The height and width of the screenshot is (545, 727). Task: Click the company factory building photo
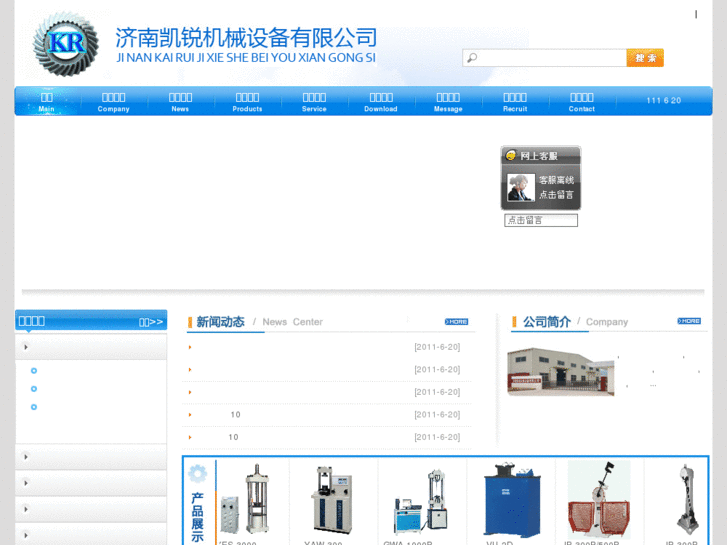pos(561,372)
